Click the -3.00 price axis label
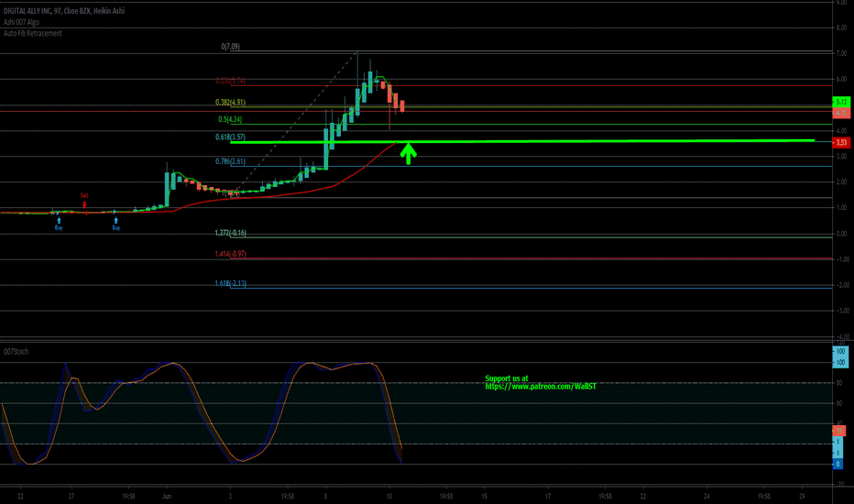The height and width of the screenshot is (504, 854). tap(841, 311)
